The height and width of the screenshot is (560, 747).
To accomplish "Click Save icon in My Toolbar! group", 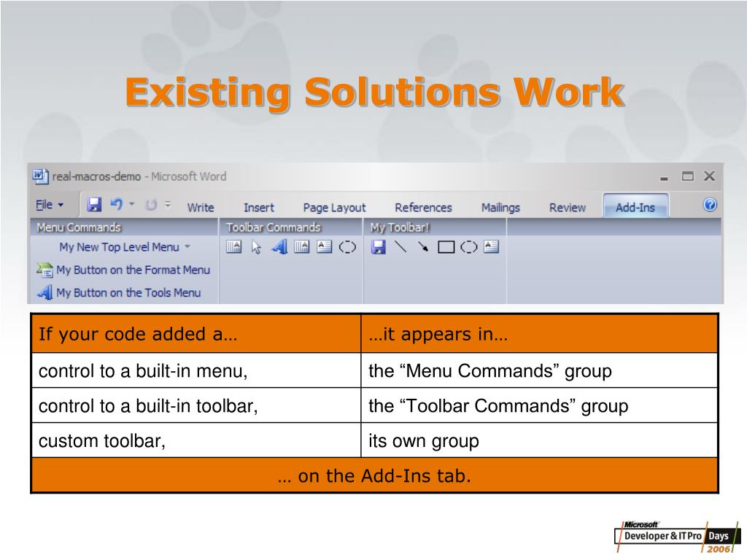I will 379,246.
